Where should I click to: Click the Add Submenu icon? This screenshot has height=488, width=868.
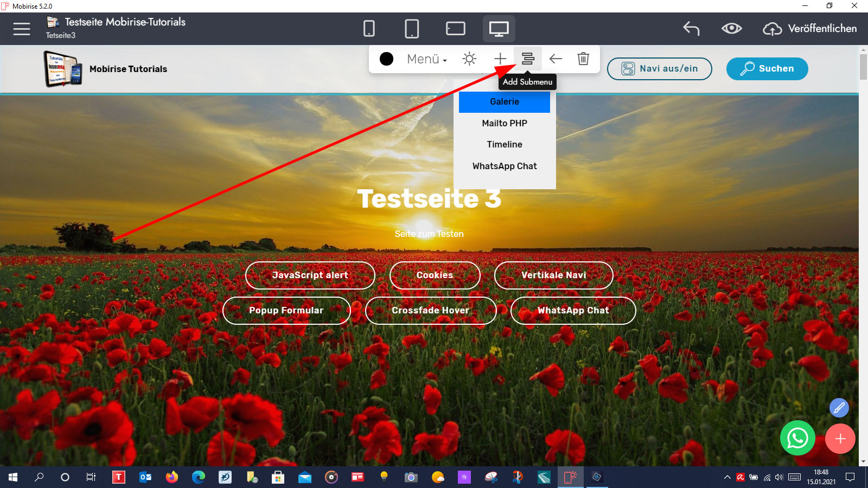coord(528,59)
